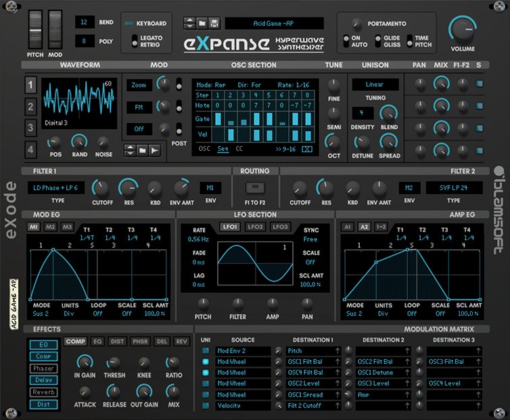This screenshot has height=420, width=510.
Task: Click the Mod Env 2 amount knob
Action: (x=278, y=351)
